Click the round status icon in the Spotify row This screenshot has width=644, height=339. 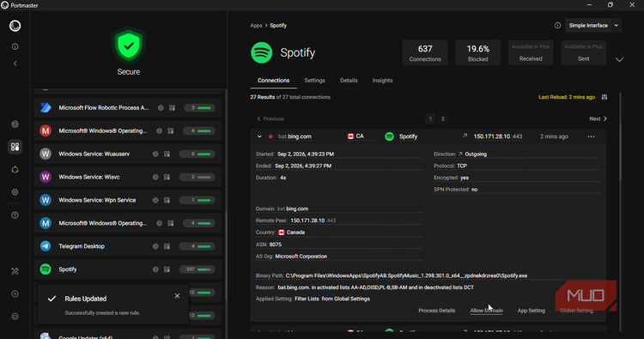pyautogui.click(x=155, y=269)
